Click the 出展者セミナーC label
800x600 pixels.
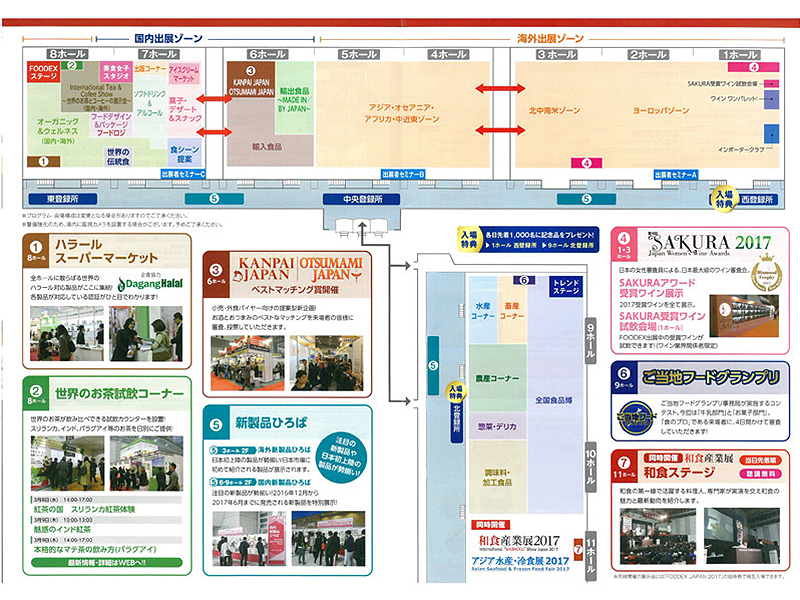click(x=183, y=174)
